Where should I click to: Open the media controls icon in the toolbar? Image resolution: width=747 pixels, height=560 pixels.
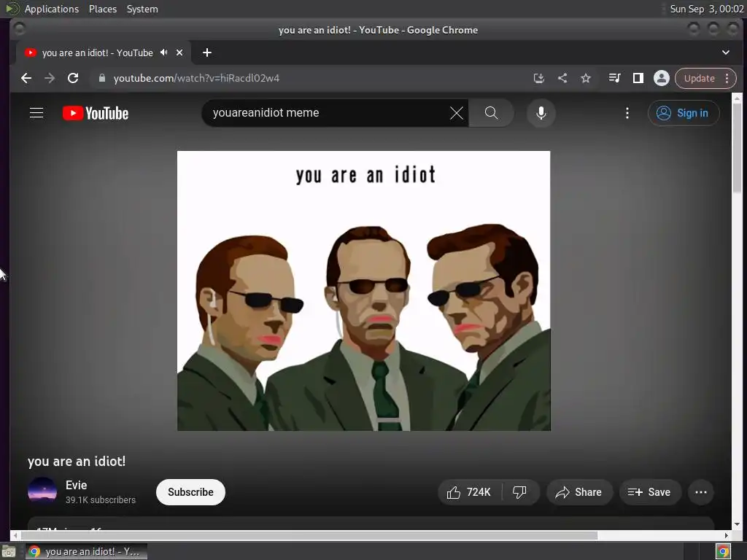pos(614,78)
